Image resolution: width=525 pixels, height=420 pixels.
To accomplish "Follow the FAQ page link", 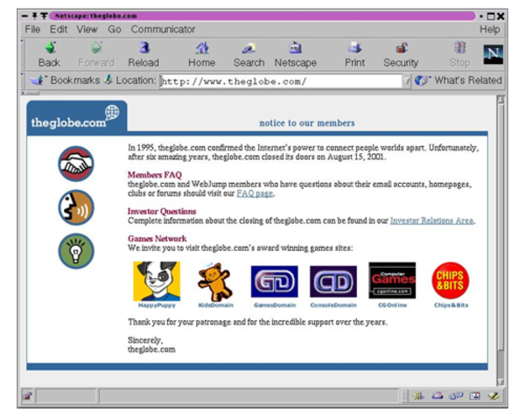I will pyautogui.click(x=255, y=193).
